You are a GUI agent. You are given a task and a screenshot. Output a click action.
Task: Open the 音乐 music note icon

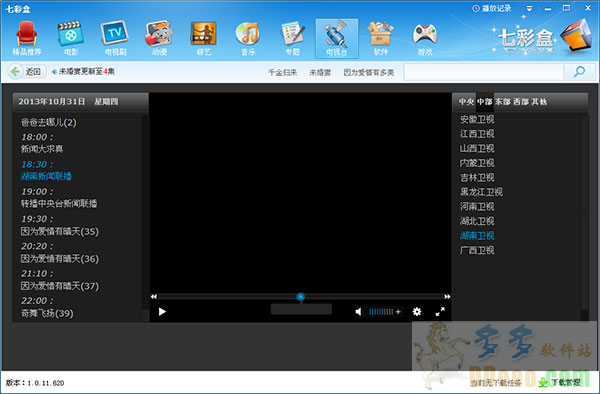pos(248,38)
